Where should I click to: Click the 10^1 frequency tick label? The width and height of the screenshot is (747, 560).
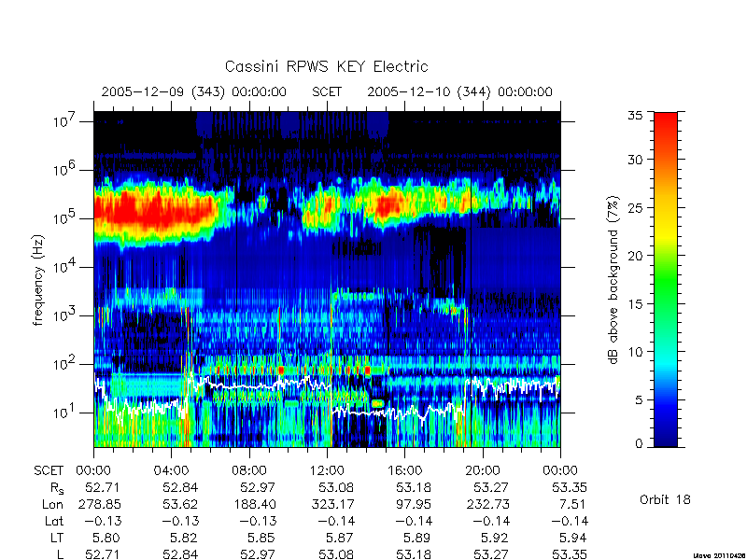point(63,412)
